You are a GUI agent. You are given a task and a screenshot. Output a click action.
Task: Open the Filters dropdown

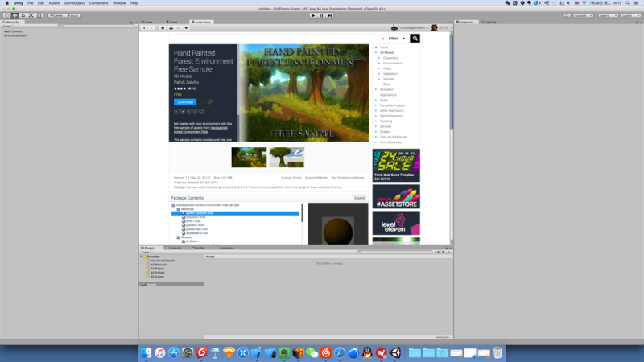(397, 38)
